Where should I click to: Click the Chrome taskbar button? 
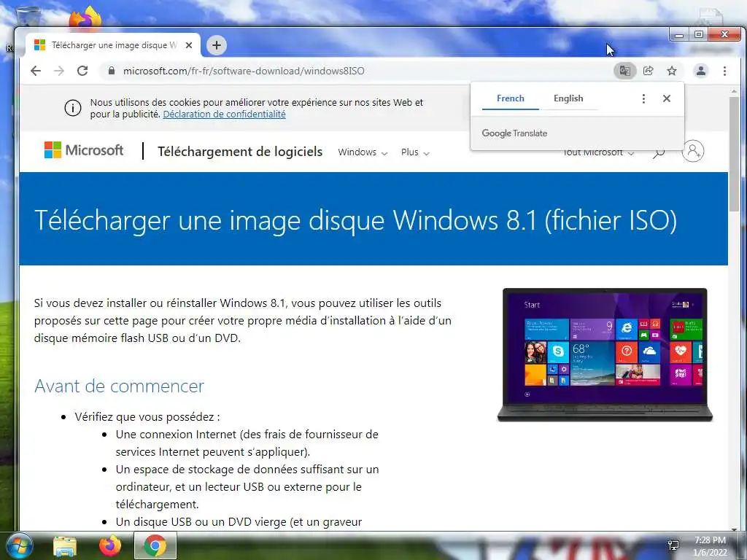coord(155,545)
